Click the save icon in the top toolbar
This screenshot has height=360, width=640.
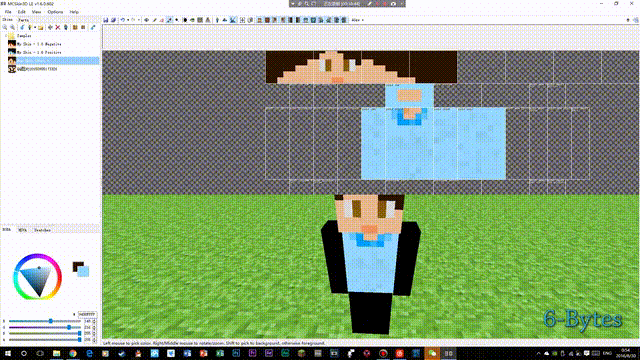pos(106,20)
